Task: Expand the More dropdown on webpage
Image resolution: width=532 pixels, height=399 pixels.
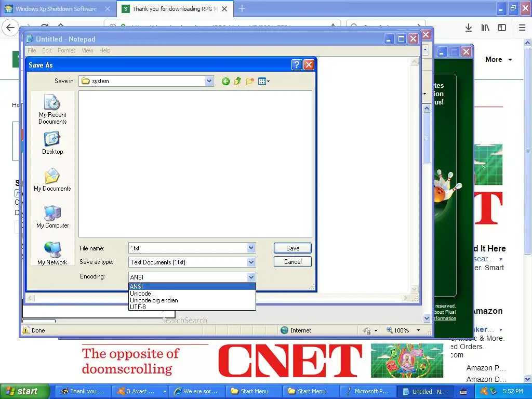Action: pos(498,59)
